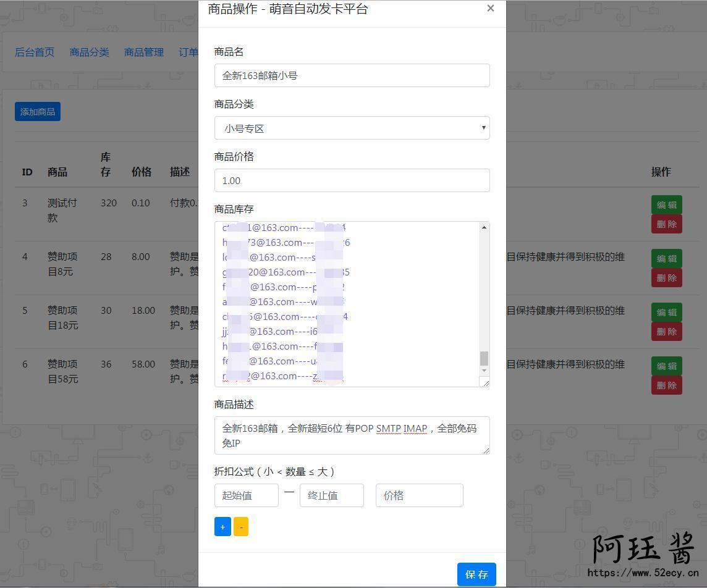
Task: Add a discount row with blue plus button
Action: pyautogui.click(x=222, y=527)
